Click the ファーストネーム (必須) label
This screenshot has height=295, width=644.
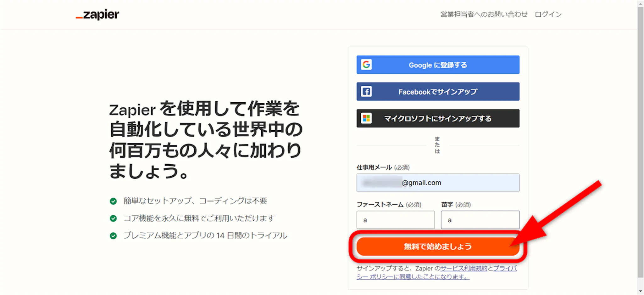coord(389,205)
